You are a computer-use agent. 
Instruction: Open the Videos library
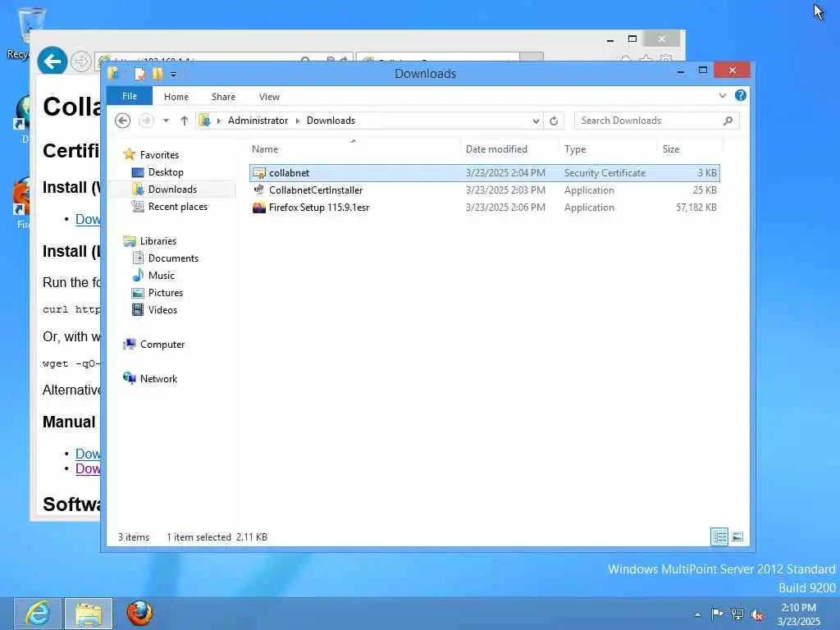pyautogui.click(x=162, y=309)
